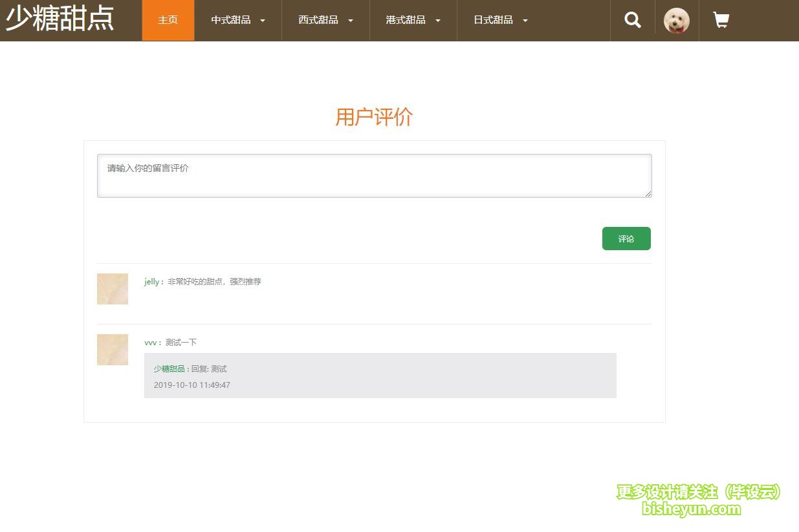Screen dimensions: 799x532
Task: Open the dog profile avatar menu
Action: click(676, 21)
